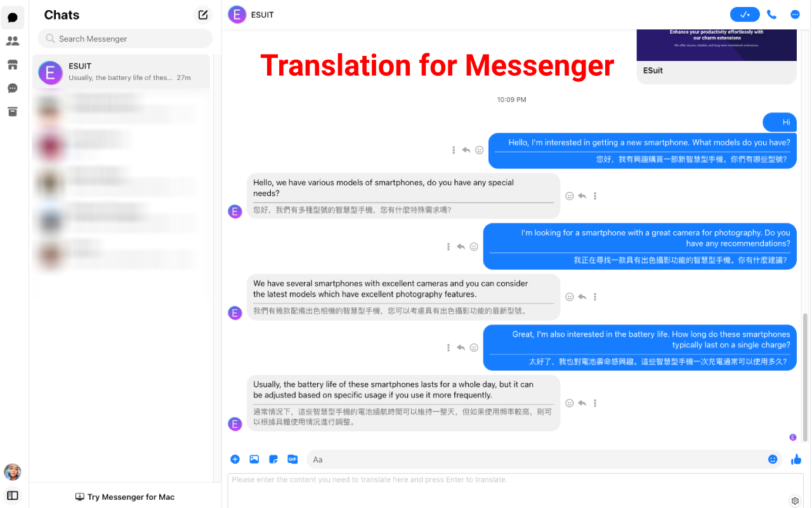Browse the Marketplace section

coord(13,64)
